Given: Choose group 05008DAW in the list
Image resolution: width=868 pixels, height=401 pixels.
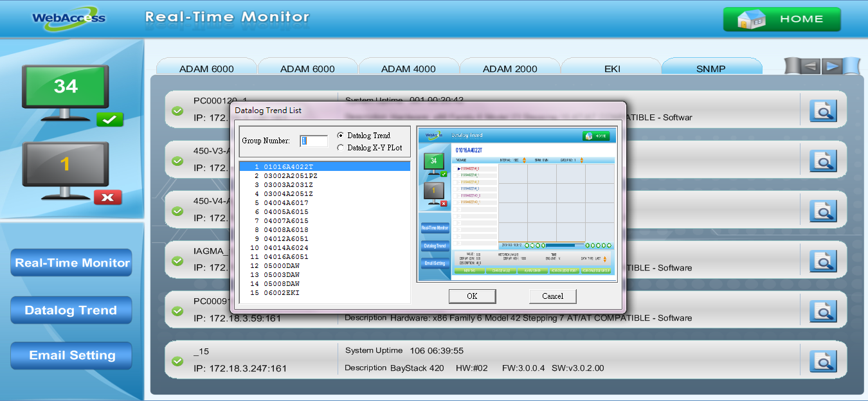Looking at the screenshot, I should [x=325, y=284].
